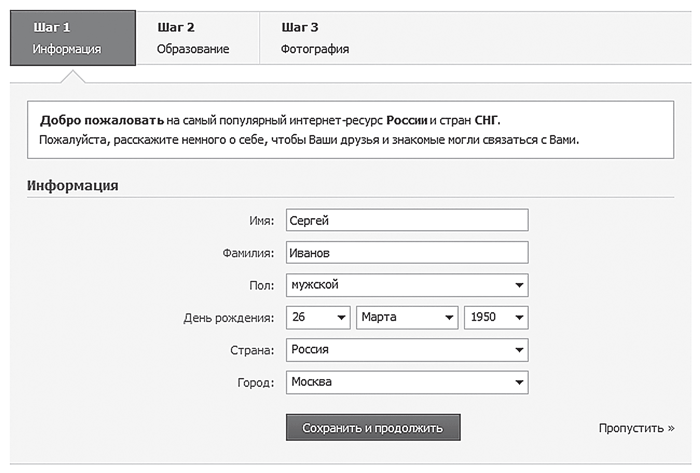Click the arrow icon next to 26
The height and width of the screenshot is (473, 700).
pyautogui.click(x=341, y=318)
